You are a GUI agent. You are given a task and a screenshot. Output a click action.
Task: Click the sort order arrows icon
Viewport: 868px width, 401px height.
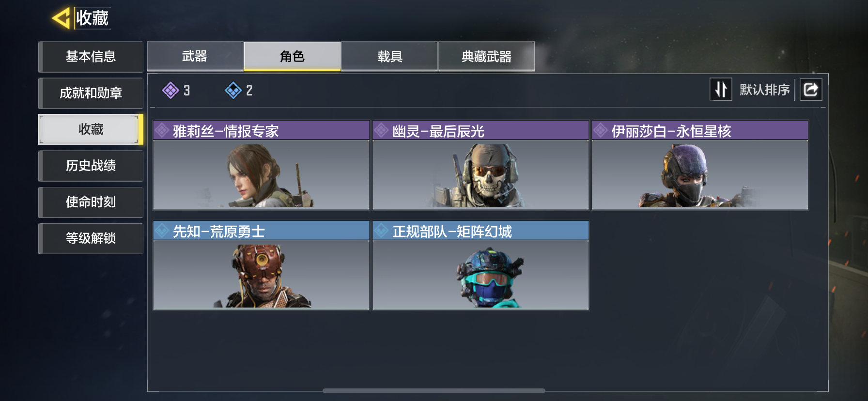(x=721, y=90)
